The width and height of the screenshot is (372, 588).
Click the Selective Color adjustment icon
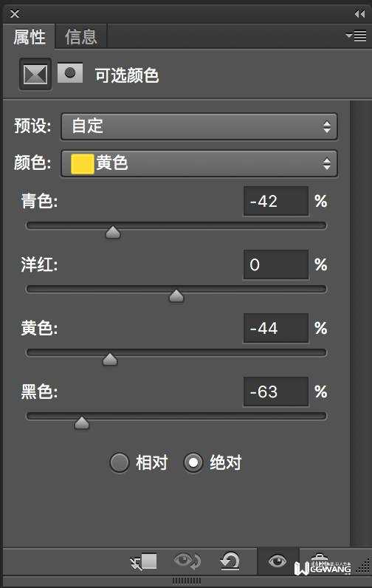(35, 75)
